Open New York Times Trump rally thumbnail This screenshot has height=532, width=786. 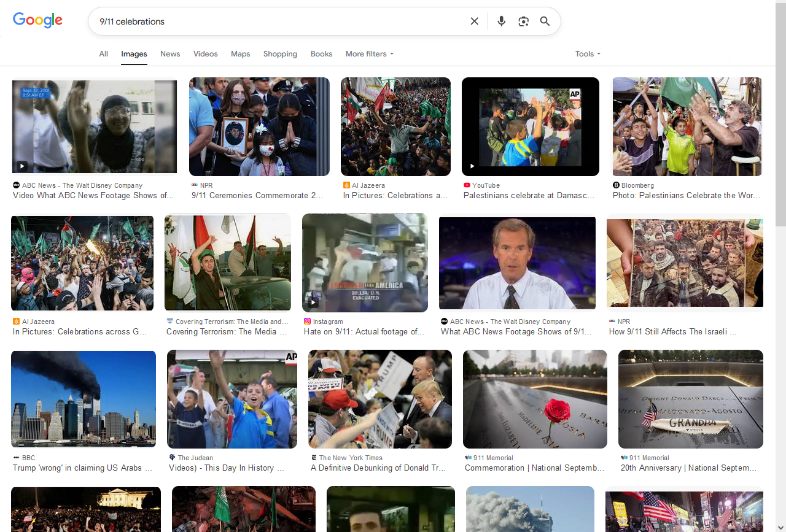[380, 399]
